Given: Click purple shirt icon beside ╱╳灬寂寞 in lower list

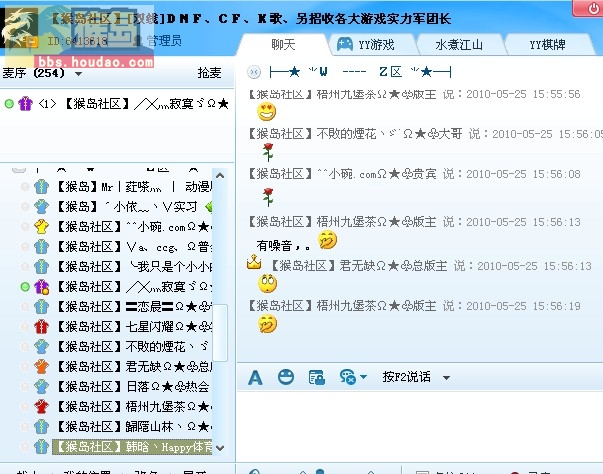Looking at the screenshot, I should (x=41, y=287).
